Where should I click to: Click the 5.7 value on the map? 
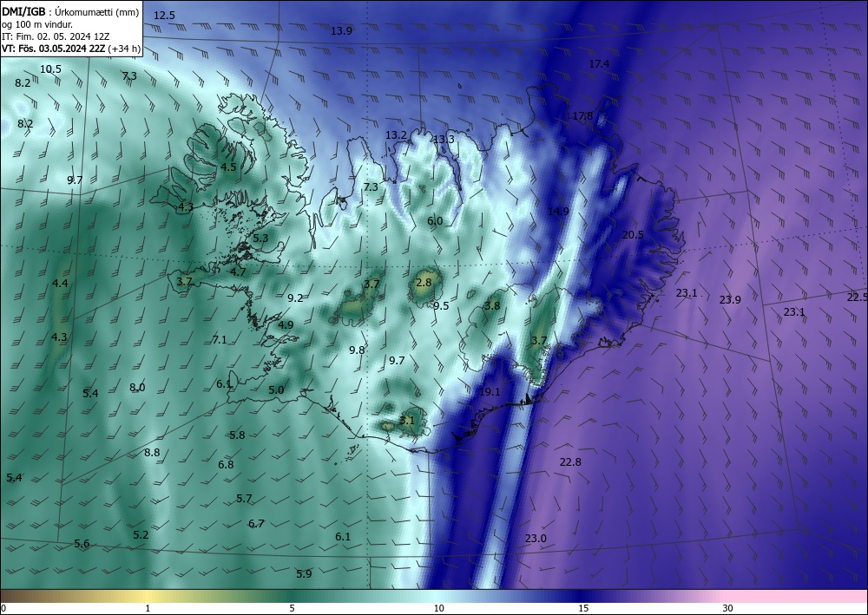[x=244, y=499]
